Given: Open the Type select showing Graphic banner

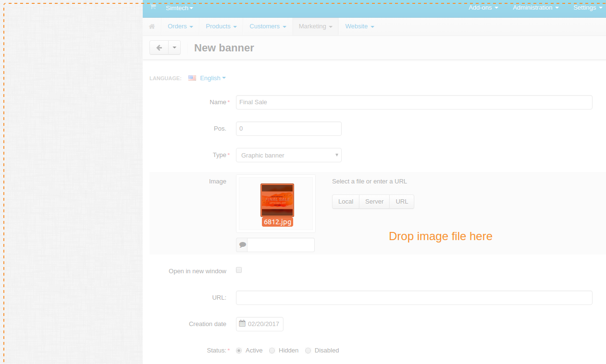Looking at the screenshot, I should pos(289,155).
